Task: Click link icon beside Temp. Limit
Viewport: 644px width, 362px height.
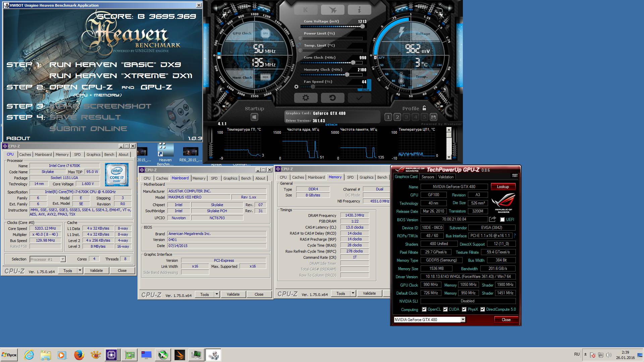Action: click(x=299, y=45)
